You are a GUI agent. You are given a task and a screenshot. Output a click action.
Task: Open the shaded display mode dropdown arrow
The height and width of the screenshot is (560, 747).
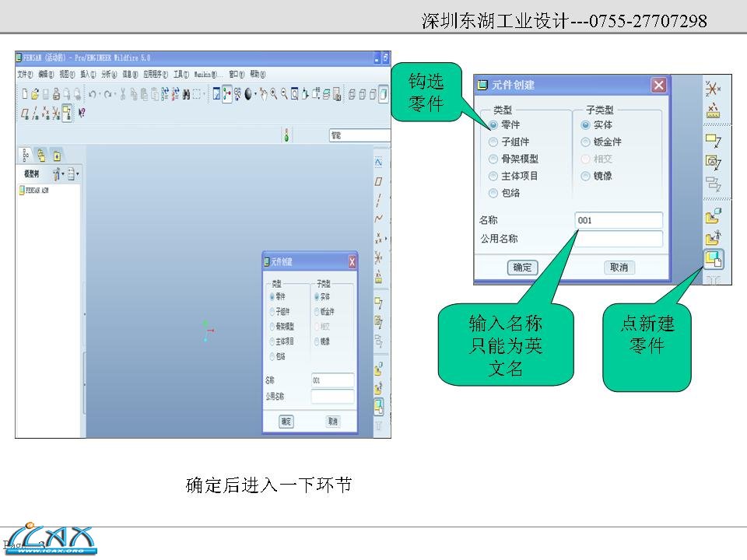(256, 94)
